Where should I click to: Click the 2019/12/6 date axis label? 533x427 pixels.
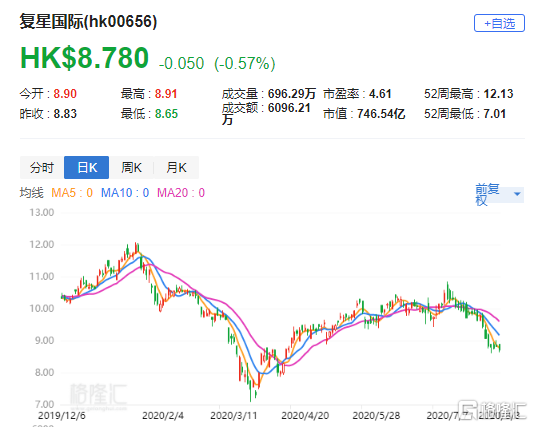coord(62,415)
